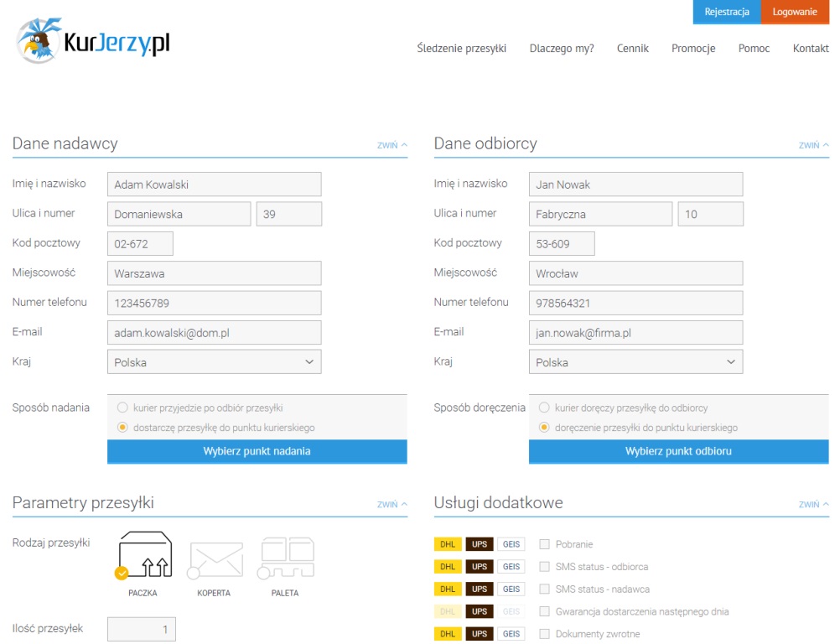Image resolution: width=840 pixels, height=644 pixels.
Task: Click the DHL badge next to Pobranie
Action: [x=448, y=544]
